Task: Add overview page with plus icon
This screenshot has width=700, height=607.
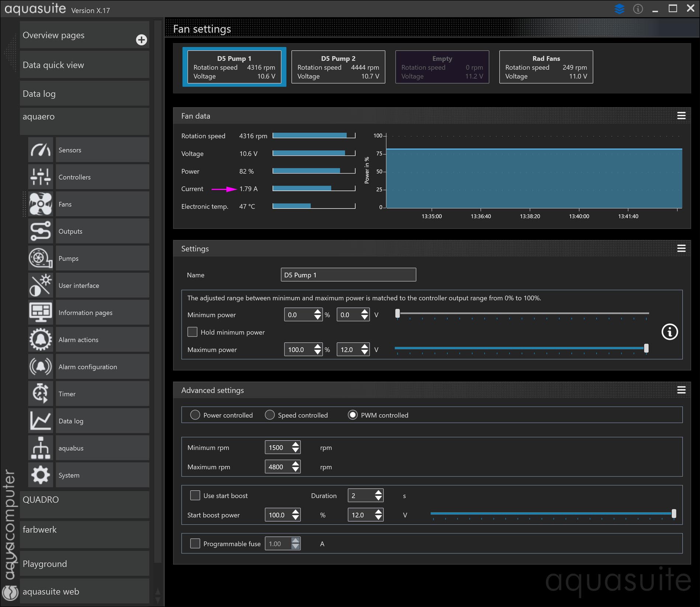Action: click(141, 40)
